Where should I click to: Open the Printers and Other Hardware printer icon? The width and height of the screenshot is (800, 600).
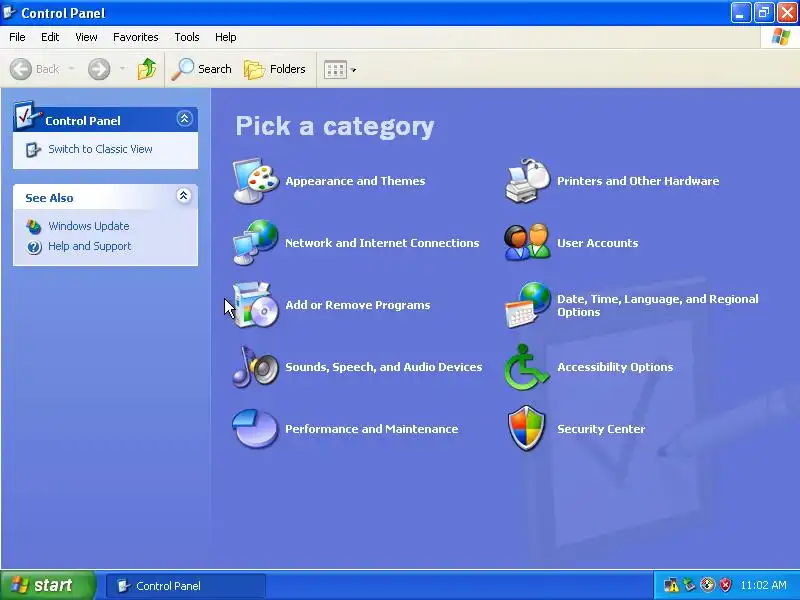click(x=528, y=181)
